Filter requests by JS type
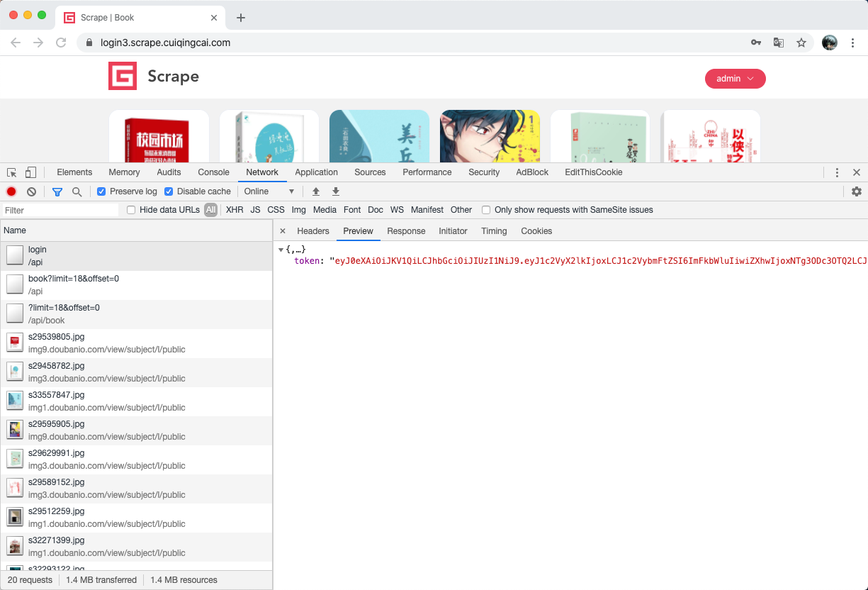The height and width of the screenshot is (590, 868). [255, 210]
